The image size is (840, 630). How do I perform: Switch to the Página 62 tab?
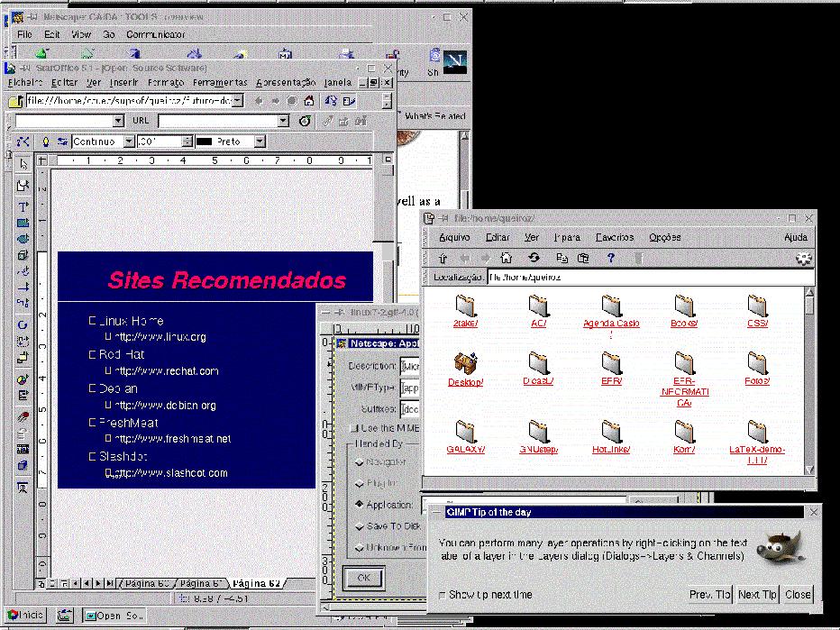pyautogui.click(x=257, y=583)
